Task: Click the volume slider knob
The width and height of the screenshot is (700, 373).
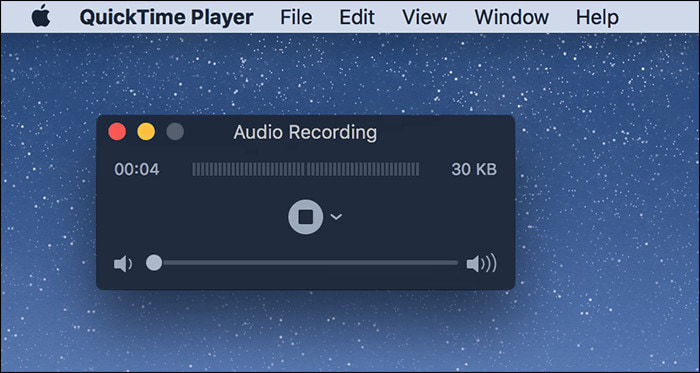Action: 154,262
